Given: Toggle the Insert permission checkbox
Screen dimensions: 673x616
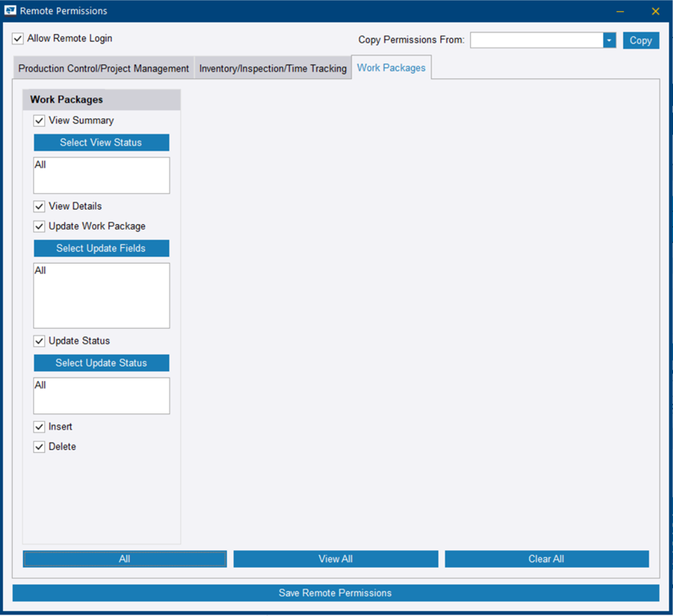Looking at the screenshot, I should tap(39, 426).
